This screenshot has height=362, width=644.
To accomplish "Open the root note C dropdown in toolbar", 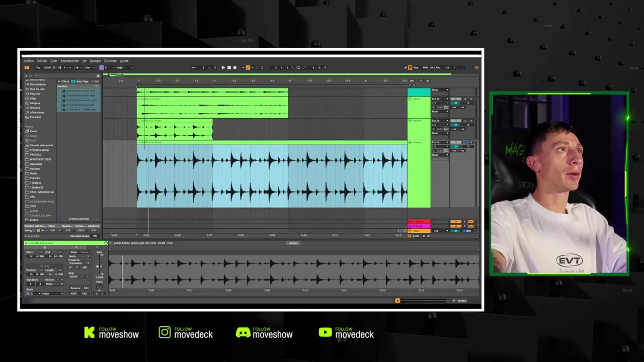I will pyautogui.click(x=110, y=67).
